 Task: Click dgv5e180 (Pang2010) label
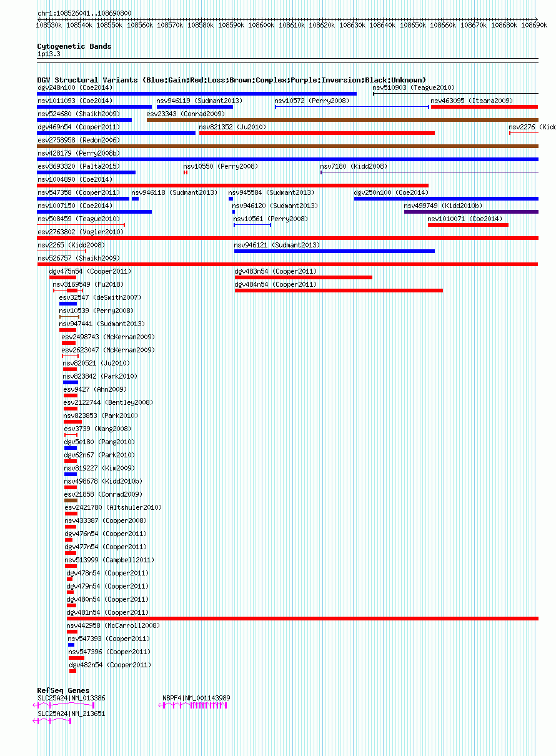coord(99,442)
